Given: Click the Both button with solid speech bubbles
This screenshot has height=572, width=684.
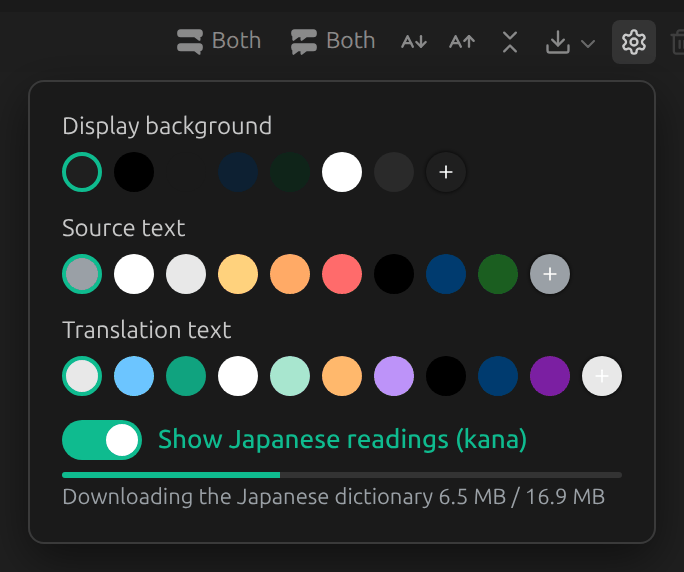Looking at the screenshot, I should point(219,41).
